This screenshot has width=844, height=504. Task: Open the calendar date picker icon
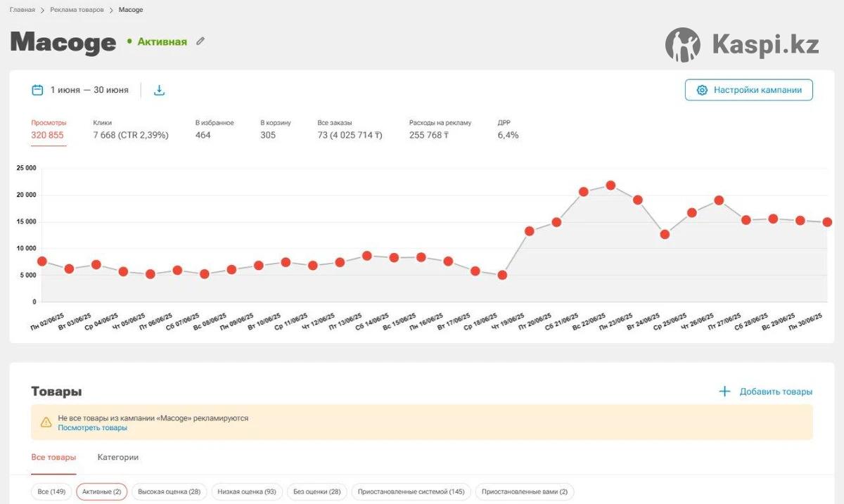coord(37,90)
